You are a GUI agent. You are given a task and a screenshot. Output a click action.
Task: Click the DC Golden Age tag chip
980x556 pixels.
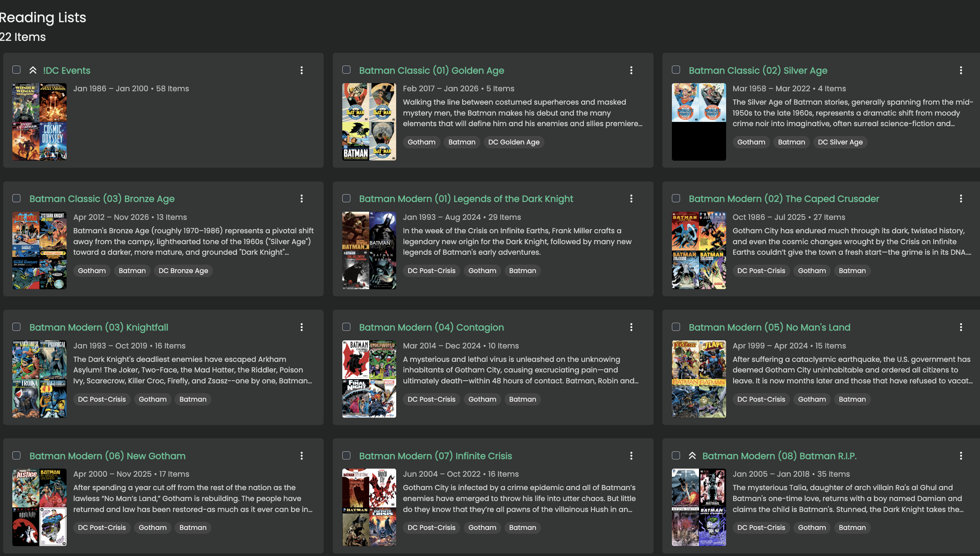coord(514,142)
